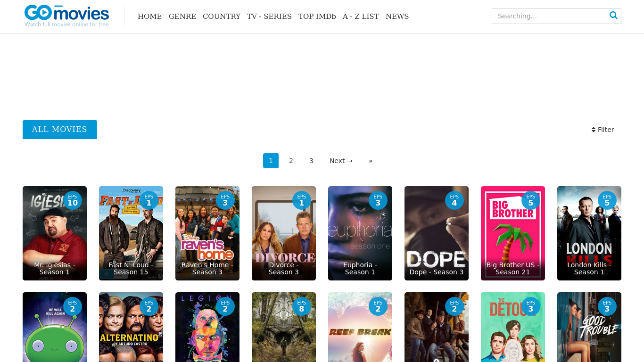644x362 pixels.
Task: Go to pagination page 3
Action: pos(311,161)
